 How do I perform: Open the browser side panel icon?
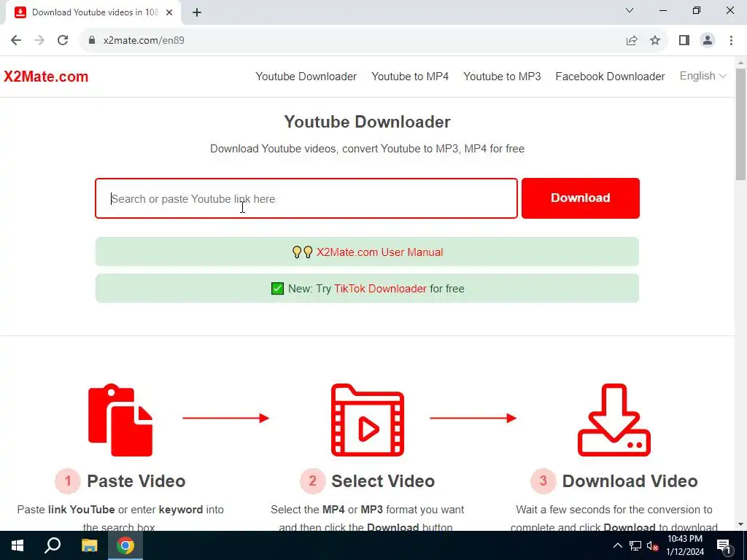point(684,41)
